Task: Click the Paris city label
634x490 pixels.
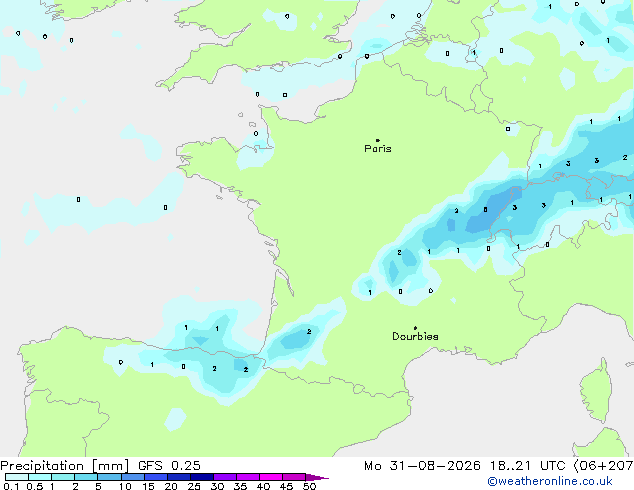Action: pos(378,148)
